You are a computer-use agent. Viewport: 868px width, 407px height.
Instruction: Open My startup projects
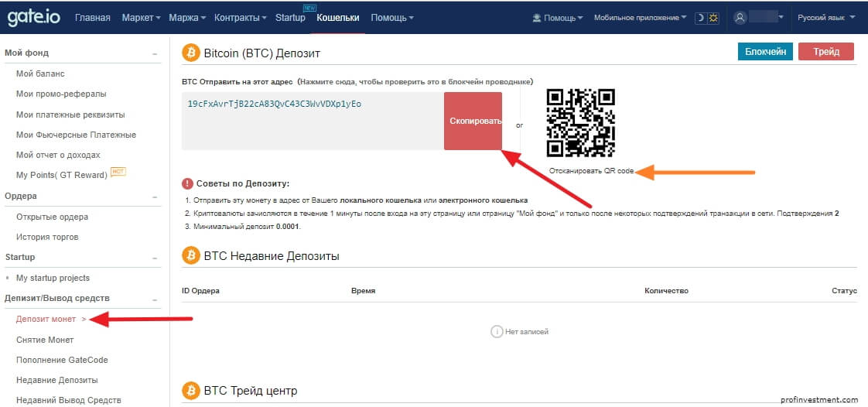pyautogui.click(x=53, y=278)
